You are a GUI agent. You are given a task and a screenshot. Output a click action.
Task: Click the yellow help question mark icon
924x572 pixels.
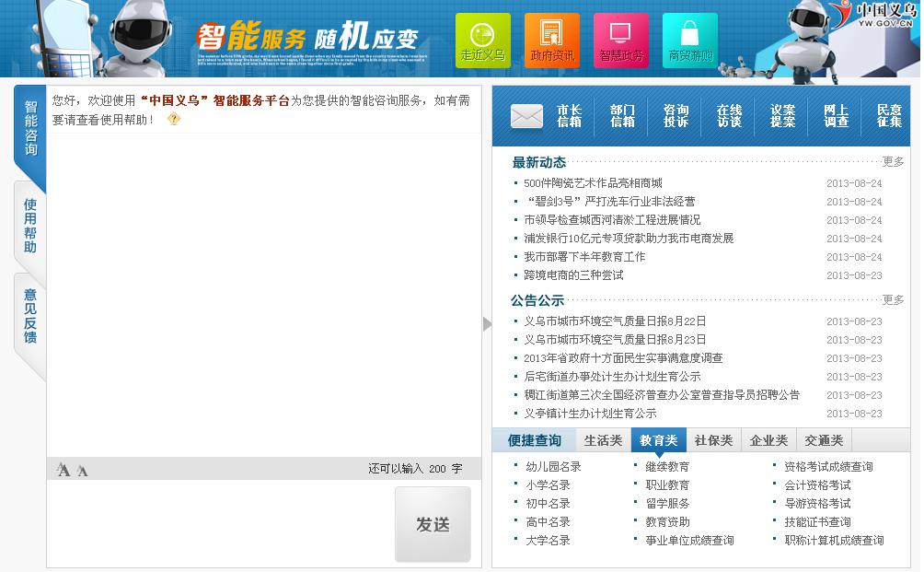(x=174, y=119)
